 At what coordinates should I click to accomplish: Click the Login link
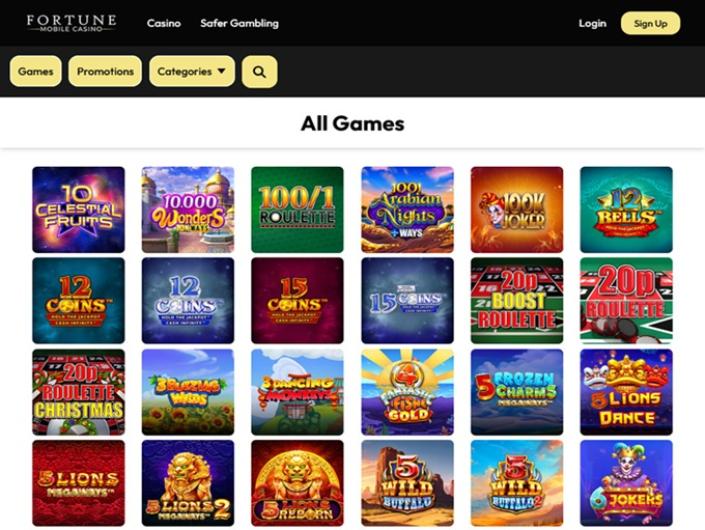pyautogui.click(x=592, y=23)
